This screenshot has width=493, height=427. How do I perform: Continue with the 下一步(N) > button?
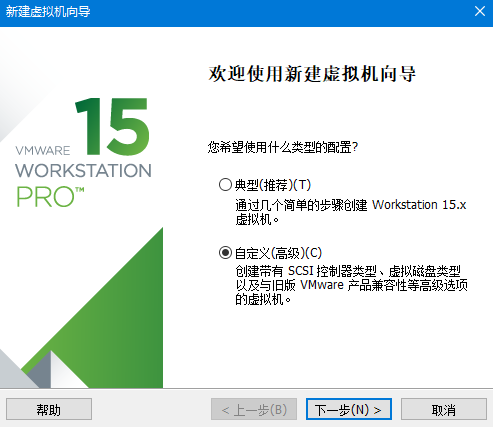coord(349,409)
